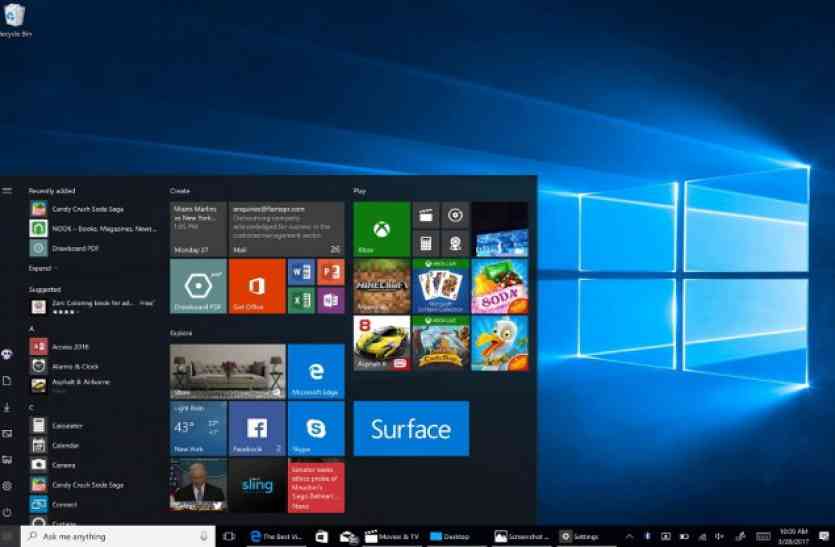Image resolution: width=835 pixels, height=547 pixels.
Task: Open the Sling tile
Action: tap(257, 486)
